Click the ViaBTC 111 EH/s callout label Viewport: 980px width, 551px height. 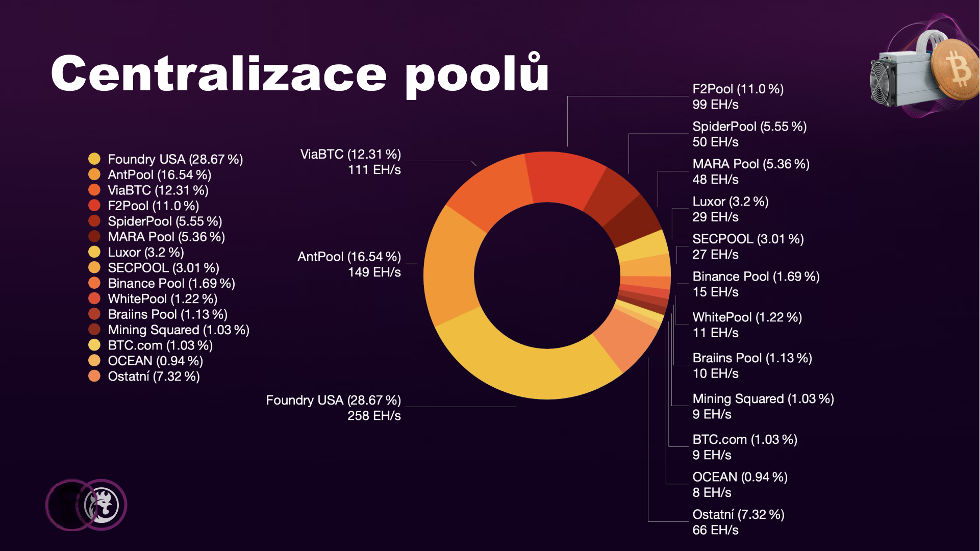click(x=350, y=162)
